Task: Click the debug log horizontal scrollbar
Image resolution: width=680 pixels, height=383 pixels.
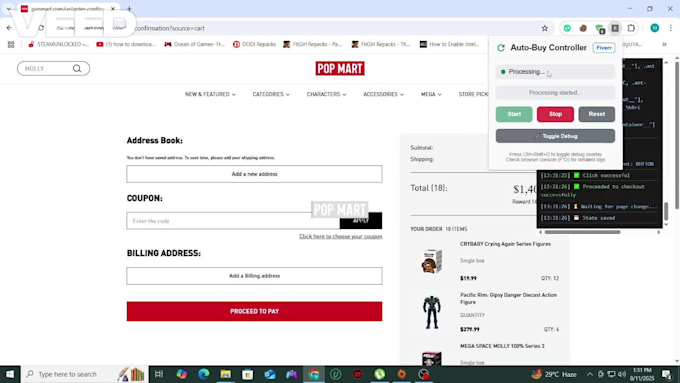Action: (x=582, y=232)
